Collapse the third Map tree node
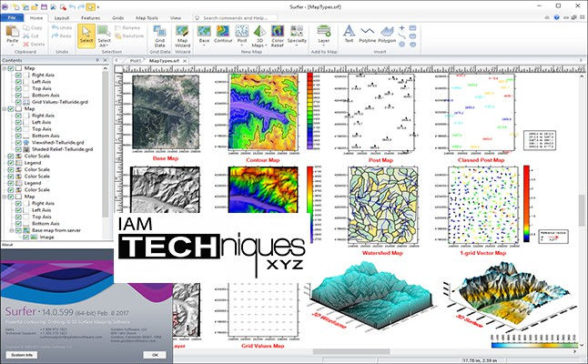The height and width of the screenshot is (364, 588). tap(5, 197)
